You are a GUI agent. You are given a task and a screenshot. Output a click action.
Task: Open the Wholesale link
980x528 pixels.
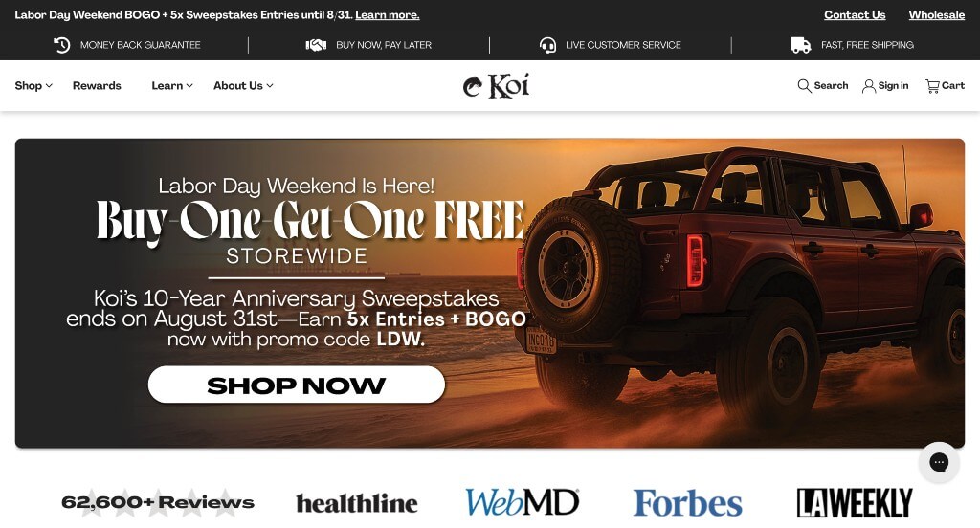click(936, 15)
